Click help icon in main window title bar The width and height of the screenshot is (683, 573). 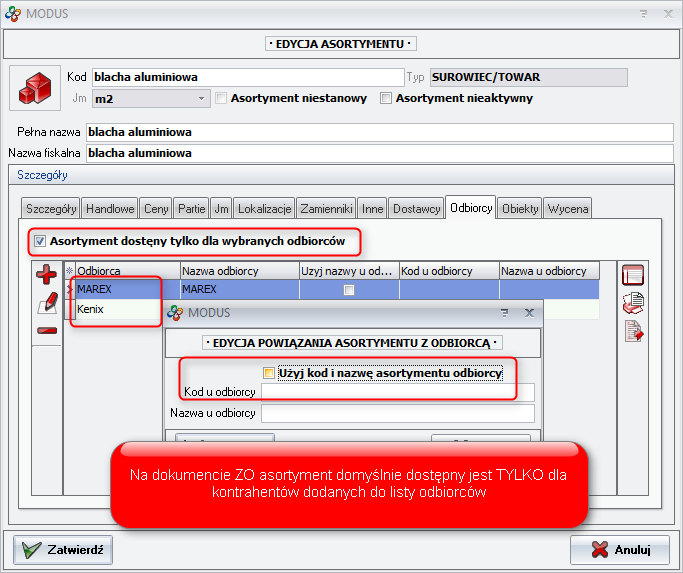point(643,14)
